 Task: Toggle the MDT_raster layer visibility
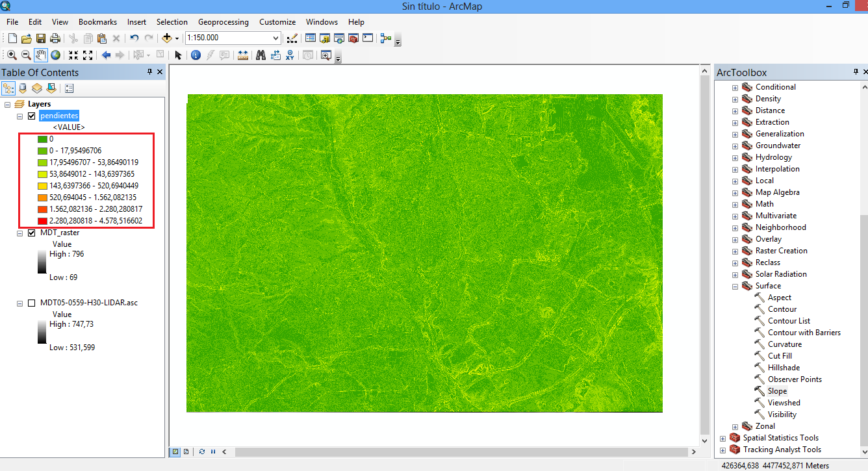[31, 233]
